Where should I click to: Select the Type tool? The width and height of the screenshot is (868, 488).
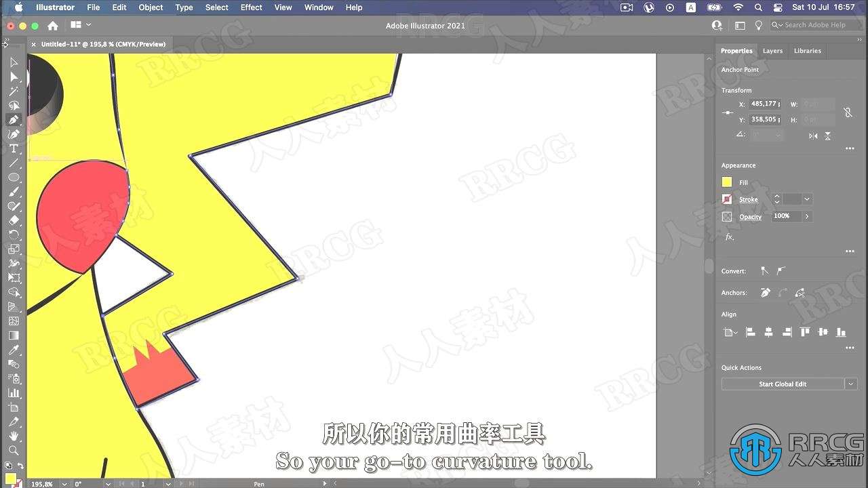(14, 148)
